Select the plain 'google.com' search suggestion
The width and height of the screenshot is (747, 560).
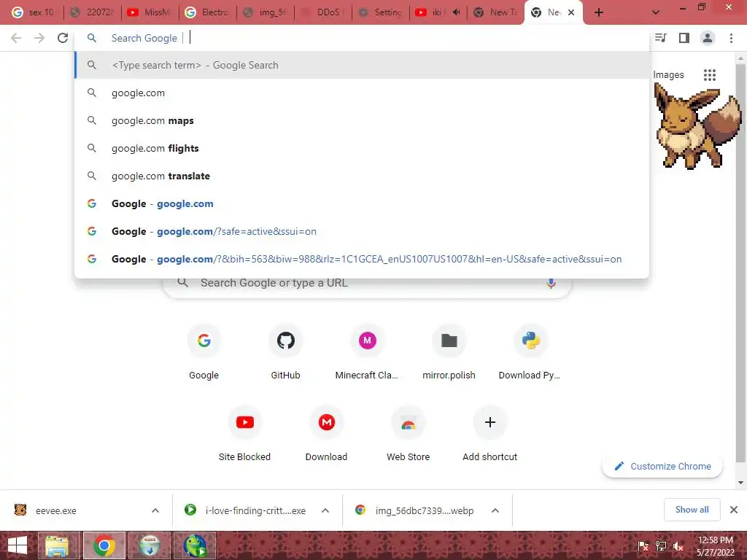point(362,93)
